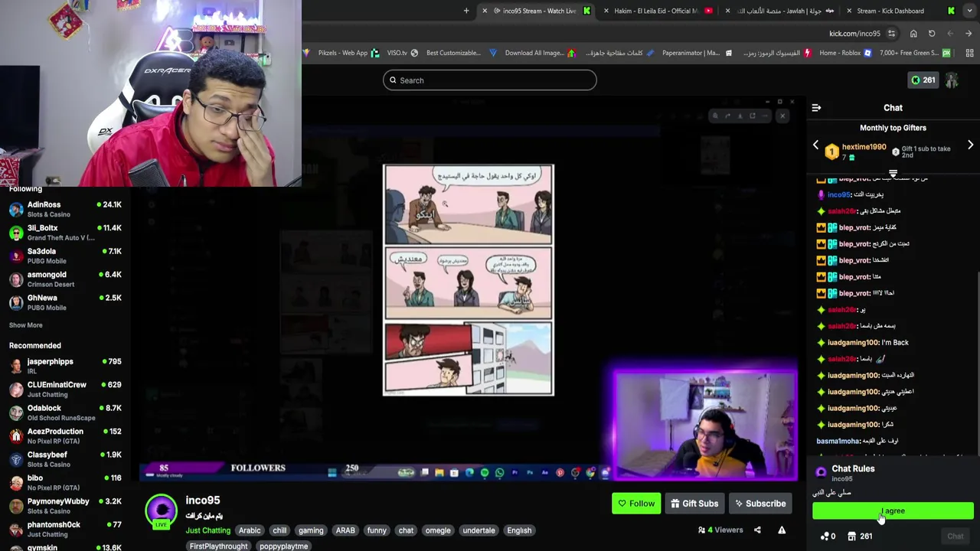Open the browser tab list chevron
The width and height of the screenshot is (980, 551).
(x=969, y=11)
